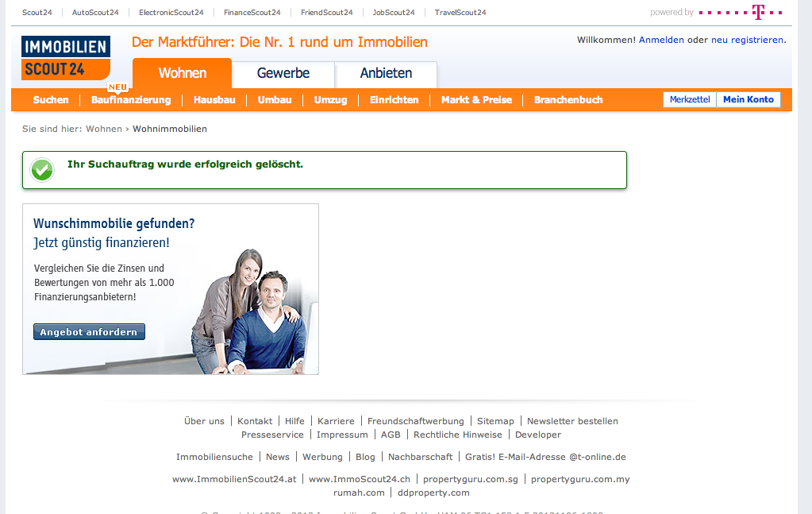The height and width of the screenshot is (514, 812).
Task: Open the Werbung footer link
Action: pos(322,457)
